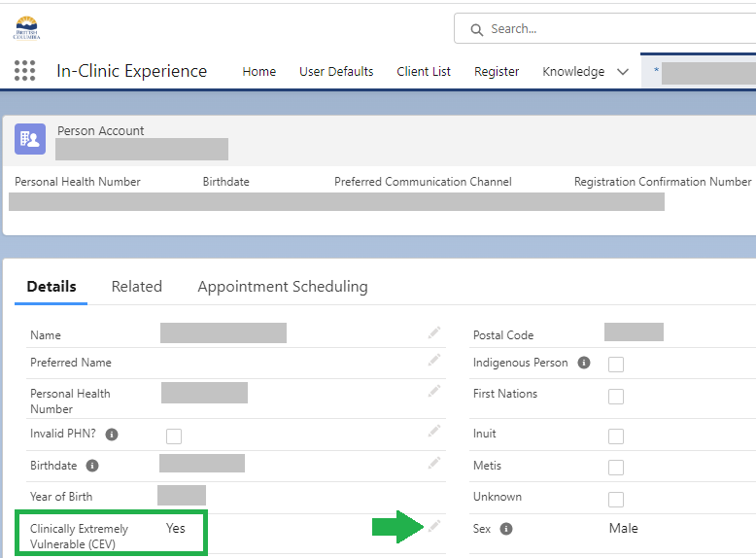756x558 pixels.
Task: Check the Indigenous Person checkbox
Action: pos(616,365)
